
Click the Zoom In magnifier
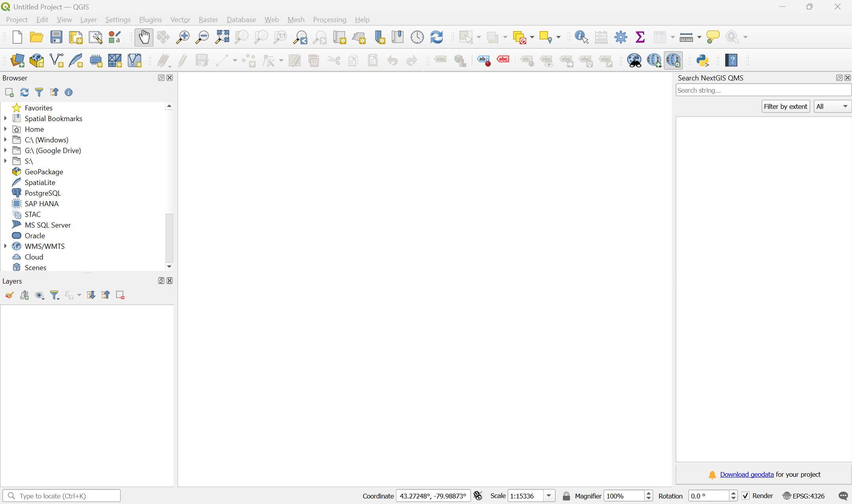183,37
